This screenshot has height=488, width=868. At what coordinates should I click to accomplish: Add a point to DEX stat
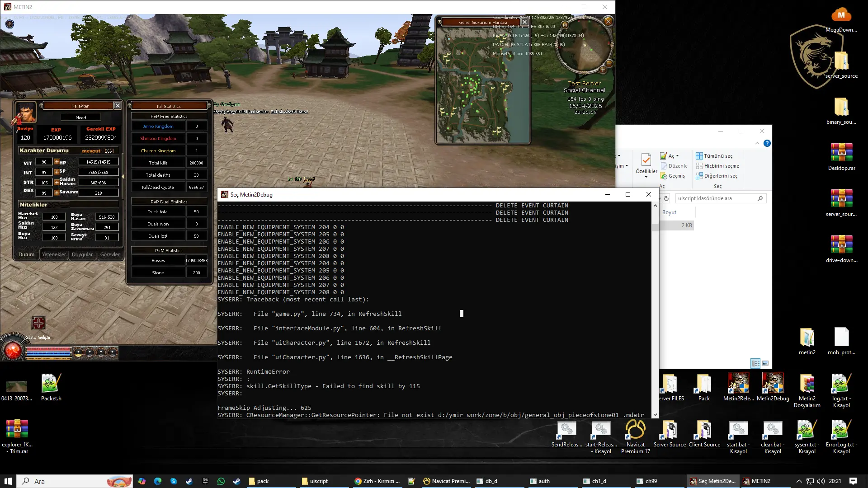click(57, 192)
